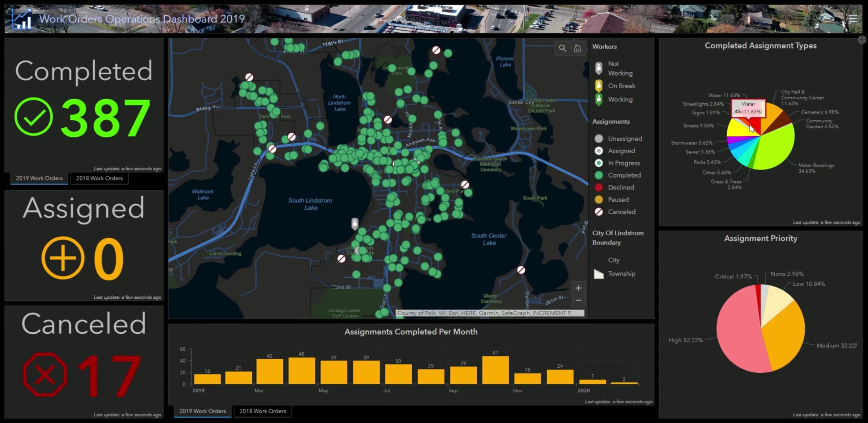Switch bar chart to 2019 Work Orders

pyautogui.click(x=203, y=411)
